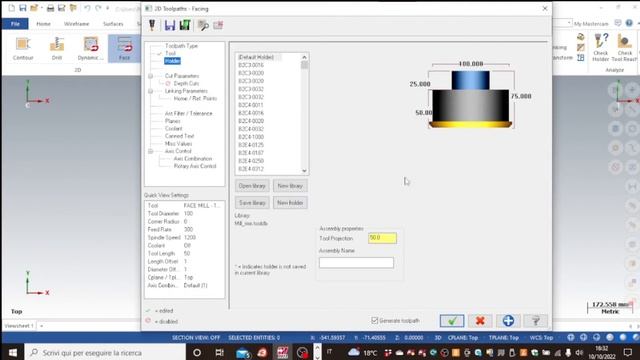
Task: Click the Undo arrow in quick access toolbar
Action: tap(87, 8)
